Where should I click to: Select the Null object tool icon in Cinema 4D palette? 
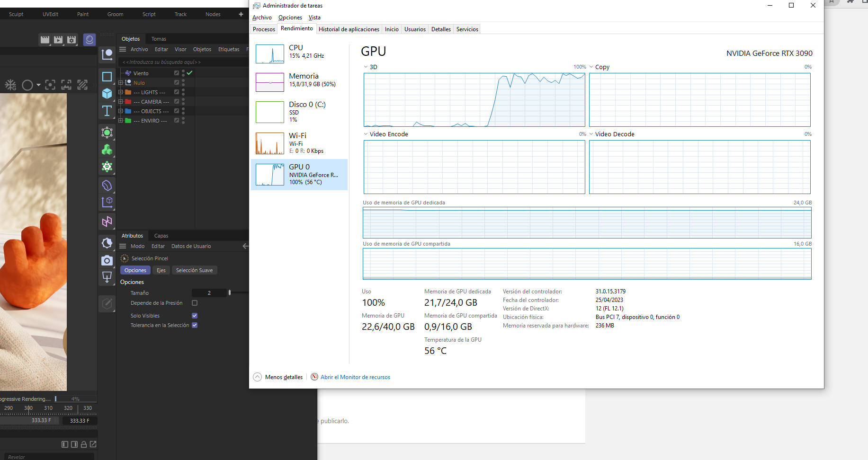pos(107,55)
